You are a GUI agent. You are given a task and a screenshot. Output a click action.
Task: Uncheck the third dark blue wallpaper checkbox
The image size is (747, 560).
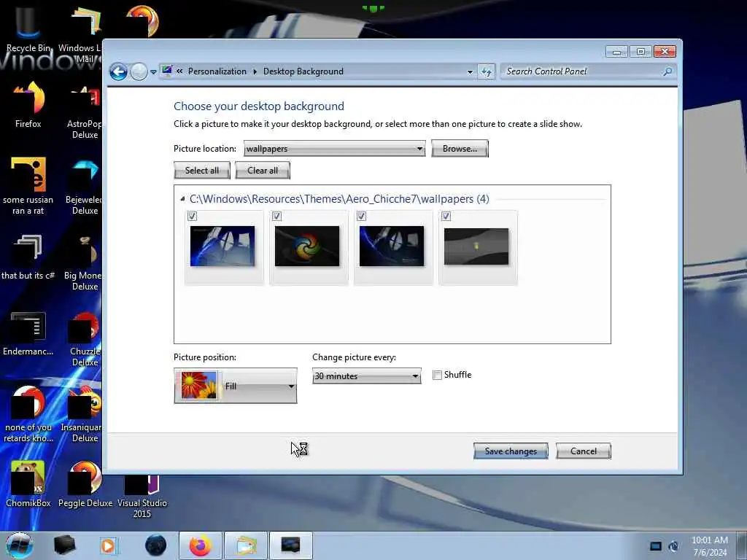pos(361,216)
